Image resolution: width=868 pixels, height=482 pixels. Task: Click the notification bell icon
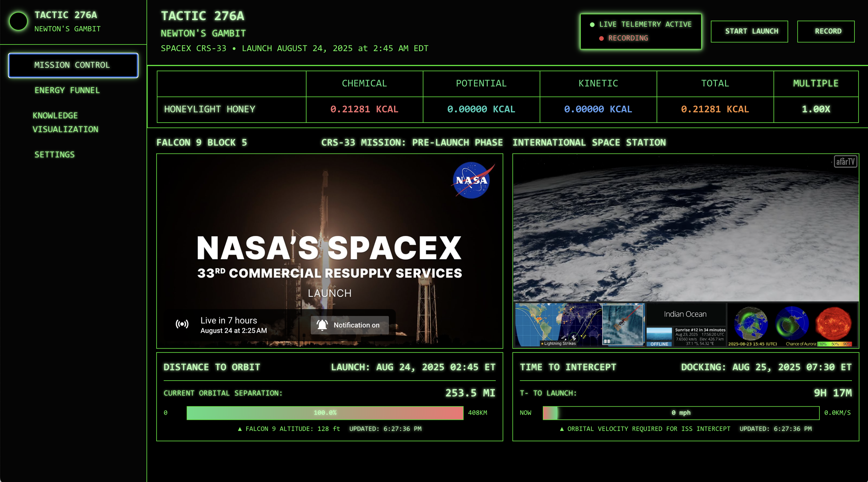(x=322, y=325)
